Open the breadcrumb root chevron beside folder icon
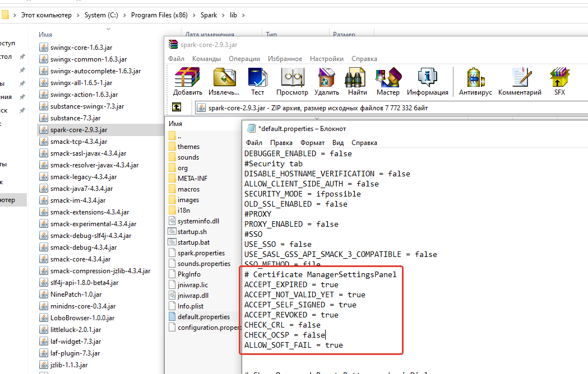The image size is (588, 374). coord(15,15)
